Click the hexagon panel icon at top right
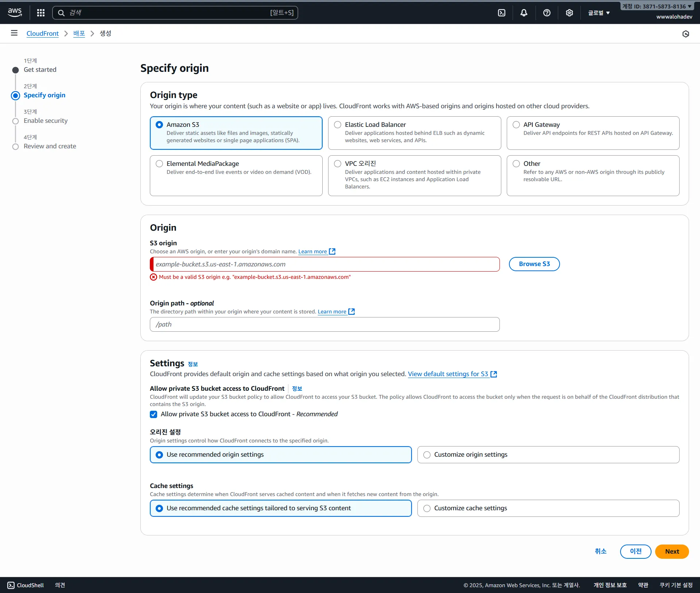 click(x=685, y=34)
